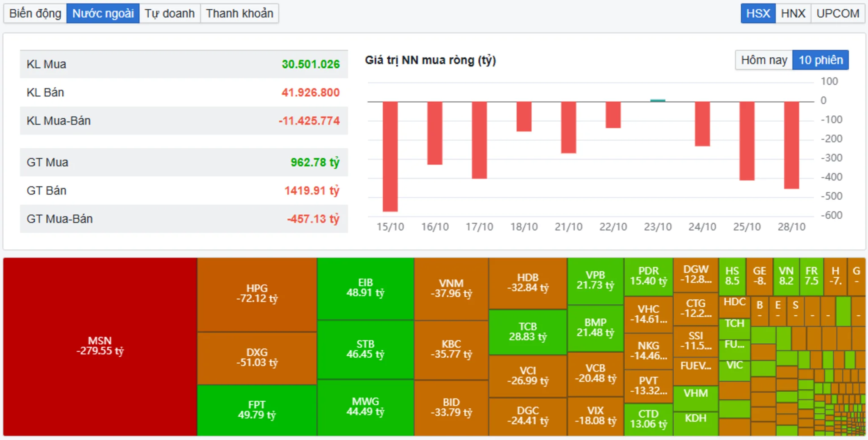The height and width of the screenshot is (440, 868).
Task: Click the HPG -72.12 tỷ tile
Action: pos(257,295)
